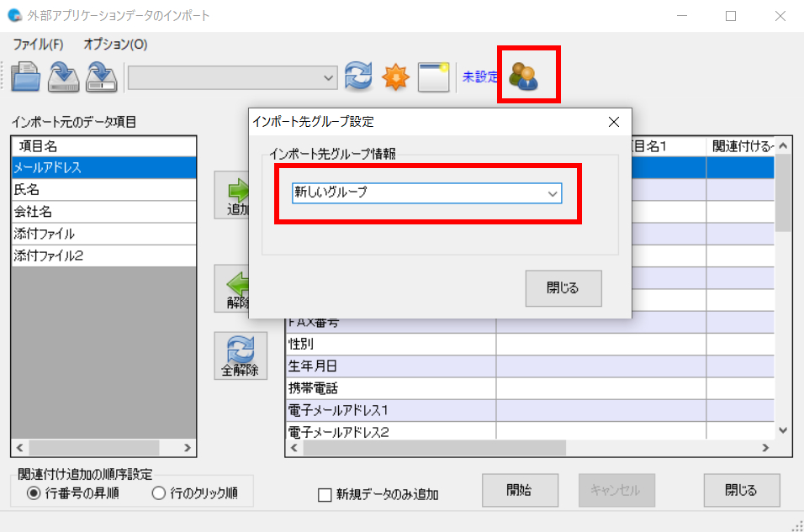Select the 行のクリック順 radio button

[158, 493]
